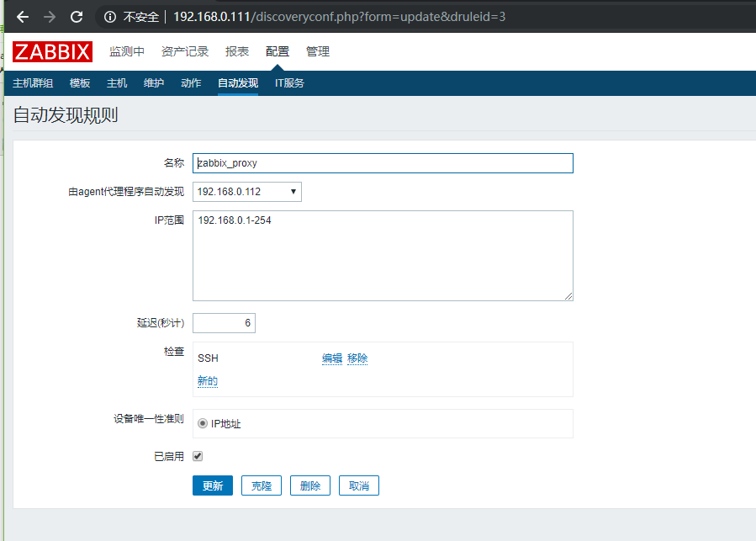This screenshot has width=756, height=541.
Task: Focus the 名称 field with zabbix_proxy
Action: click(383, 163)
